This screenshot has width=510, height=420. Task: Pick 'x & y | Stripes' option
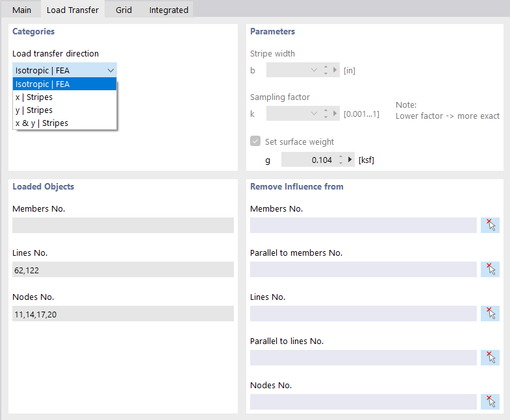tap(42, 123)
